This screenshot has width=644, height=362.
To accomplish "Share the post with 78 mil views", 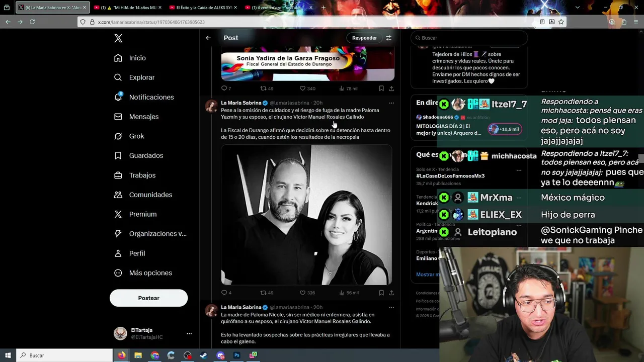I will pyautogui.click(x=391, y=88).
